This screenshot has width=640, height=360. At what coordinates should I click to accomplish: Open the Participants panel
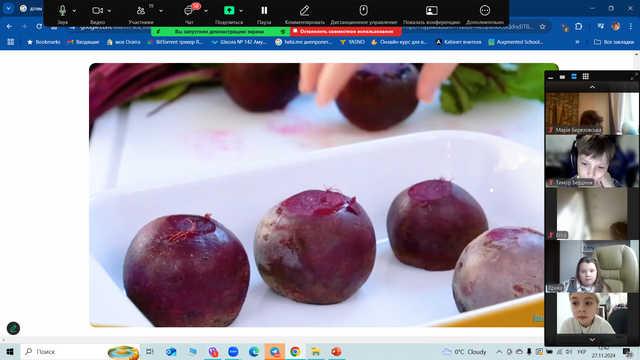click(141, 11)
